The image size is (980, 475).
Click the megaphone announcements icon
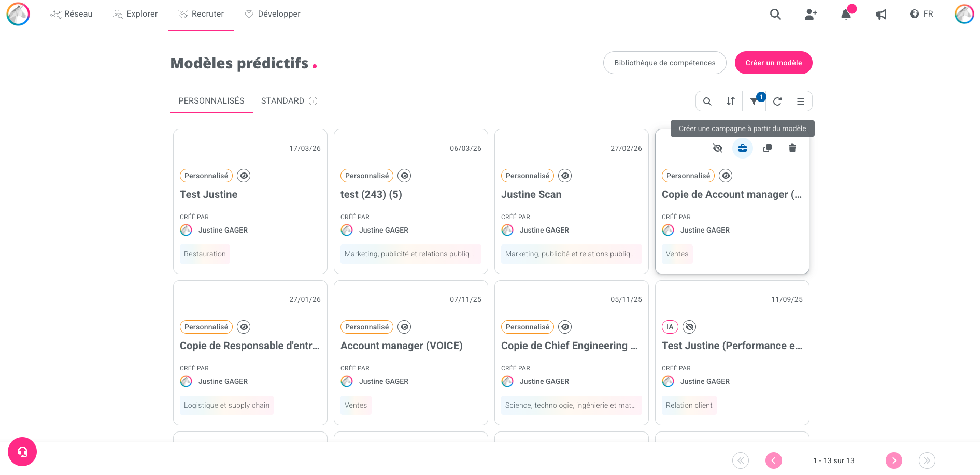pyautogui.click(x=881, y=15)
